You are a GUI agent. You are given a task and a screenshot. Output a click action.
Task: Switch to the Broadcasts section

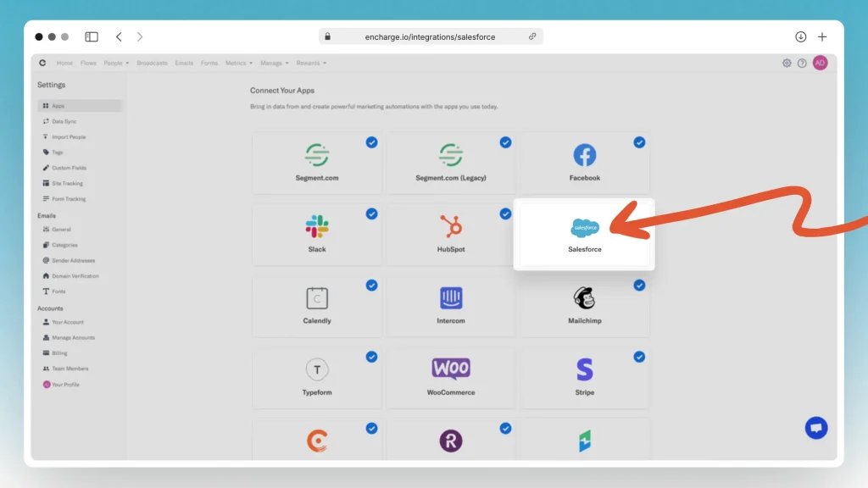coord(152,63)
